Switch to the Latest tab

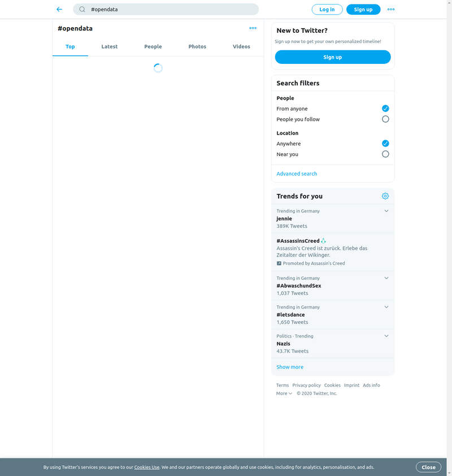(109, 47)
